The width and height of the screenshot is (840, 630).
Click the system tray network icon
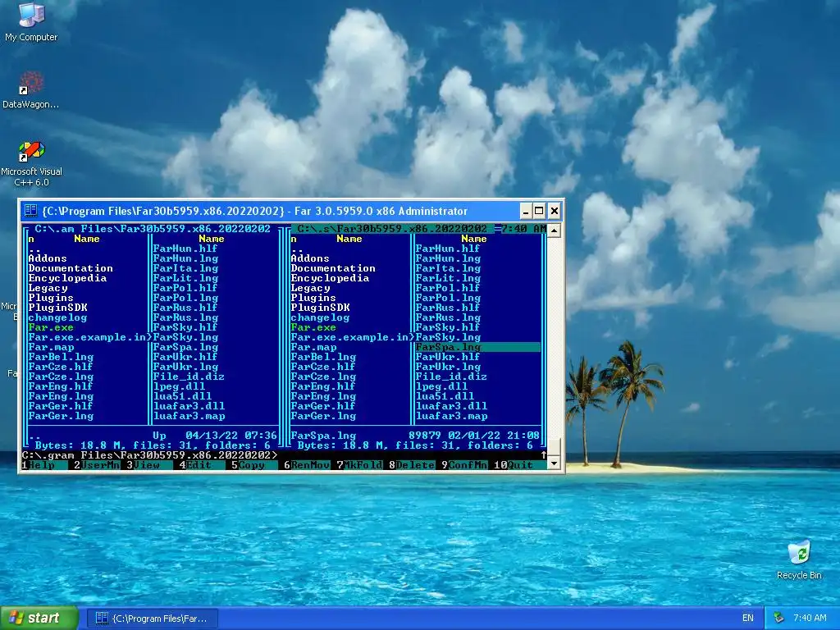click(x=779, y=618)
